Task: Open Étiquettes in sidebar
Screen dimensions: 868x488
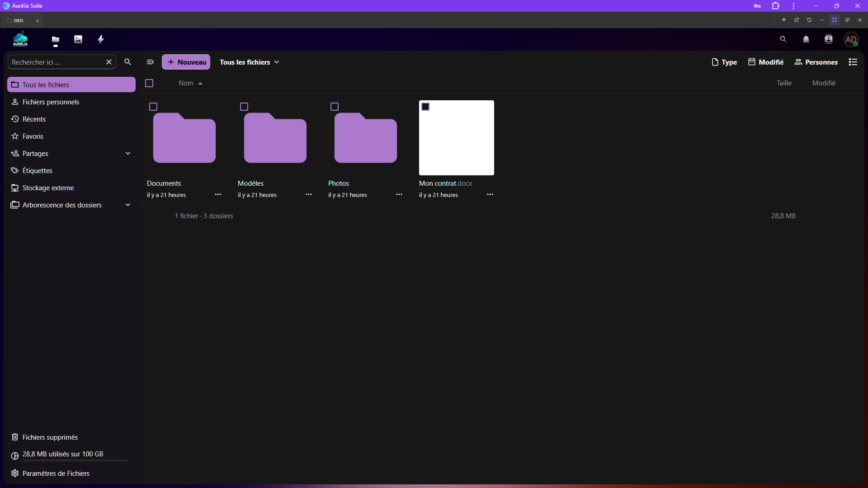Action: 71,171
